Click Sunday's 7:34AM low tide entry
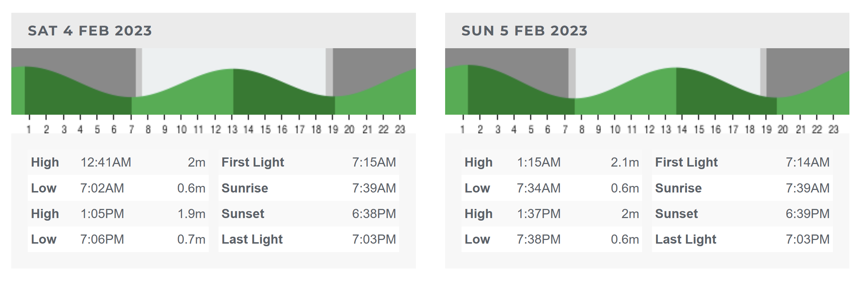Viewport: 868px width, 286px height. pyautogui.click(x=551, y=188)
